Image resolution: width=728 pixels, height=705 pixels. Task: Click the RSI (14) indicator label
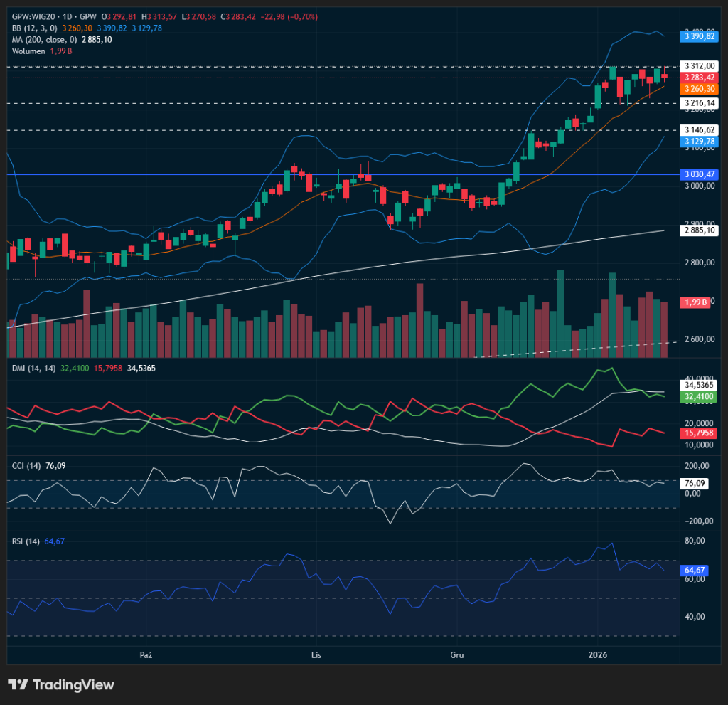pyautogui.click(x=26, y=541)
